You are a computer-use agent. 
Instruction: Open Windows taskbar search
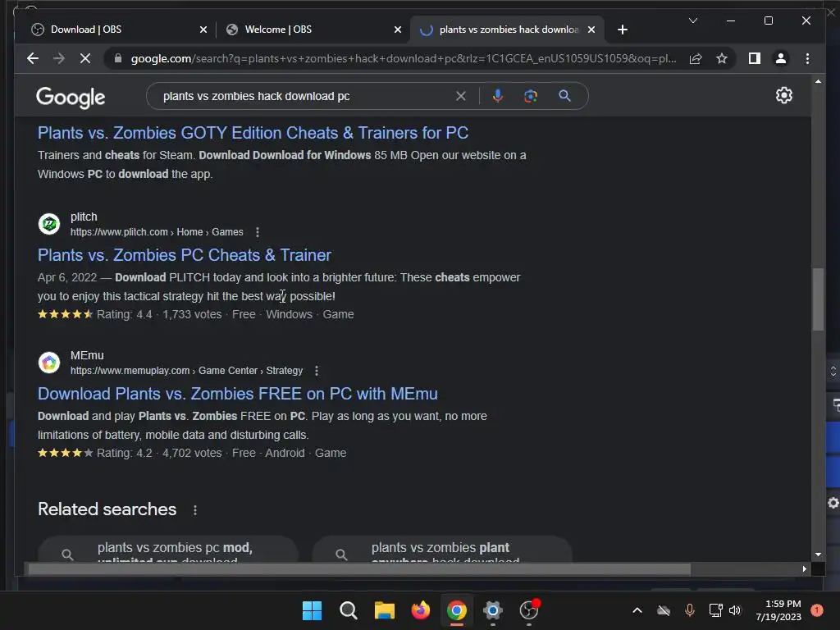(348, 610)
